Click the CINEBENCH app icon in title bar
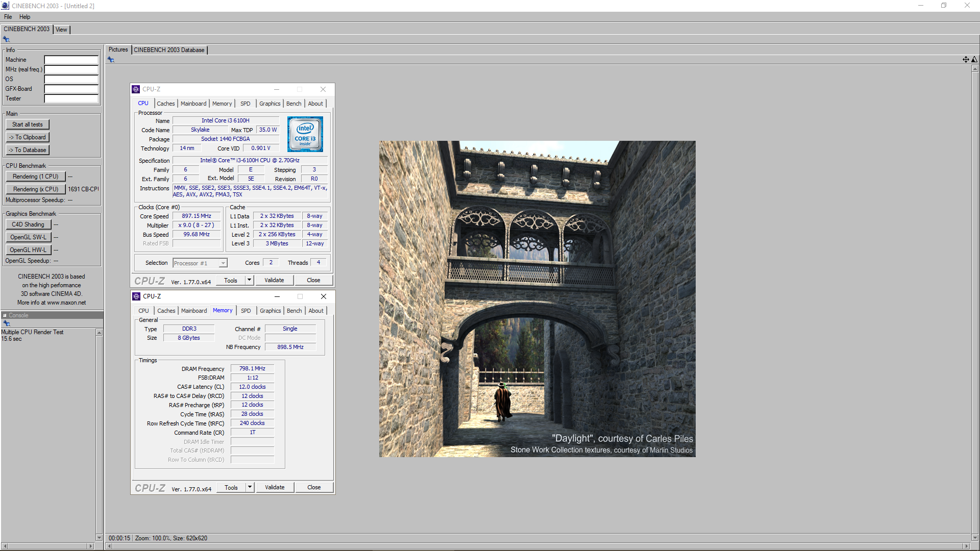 [x=5, y=6]
